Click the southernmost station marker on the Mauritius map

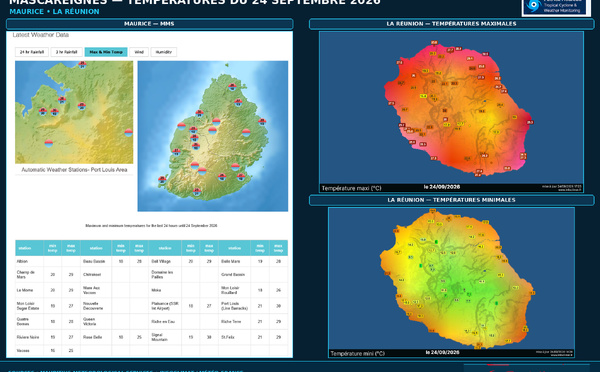click(197, 191)
